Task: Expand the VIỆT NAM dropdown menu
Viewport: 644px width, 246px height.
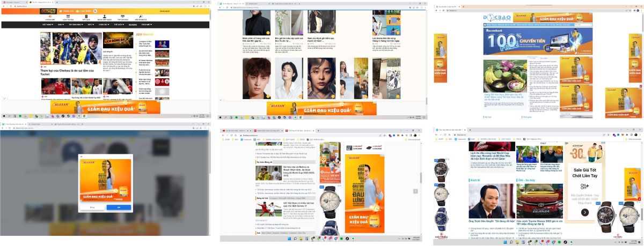Action: point(48,25)
